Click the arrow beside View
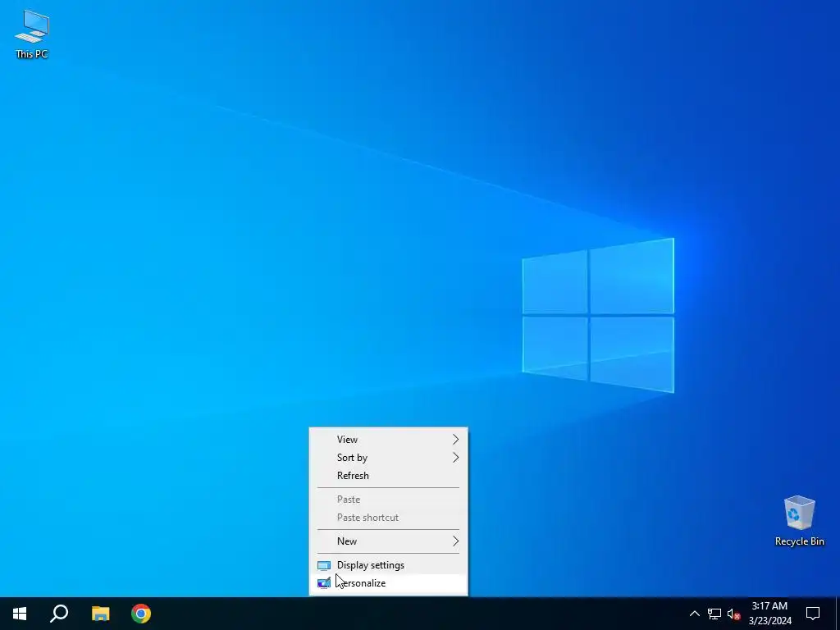The image size is (840, 630). pos(455,440)
